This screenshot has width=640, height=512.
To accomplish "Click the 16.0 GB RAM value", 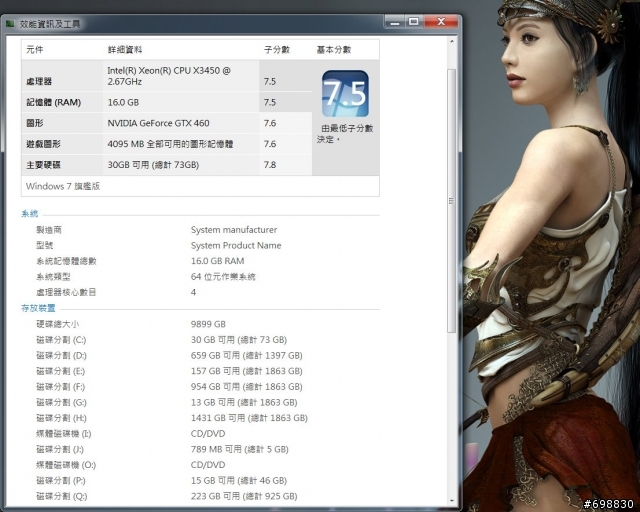I will [x=218, y=261].
